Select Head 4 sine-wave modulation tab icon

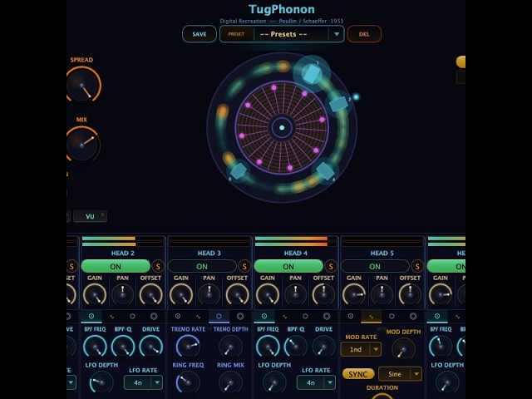(284, 317)
